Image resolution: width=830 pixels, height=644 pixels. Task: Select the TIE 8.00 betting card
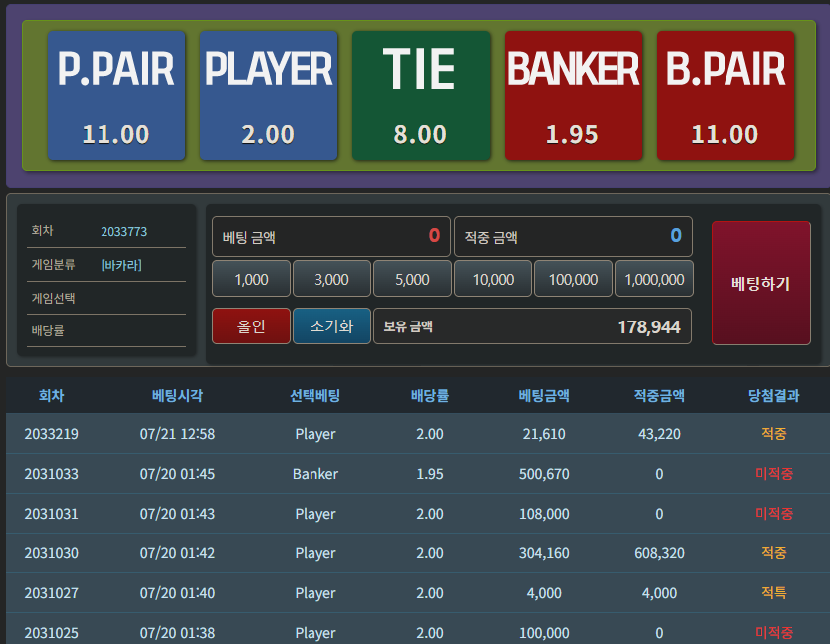421,96
